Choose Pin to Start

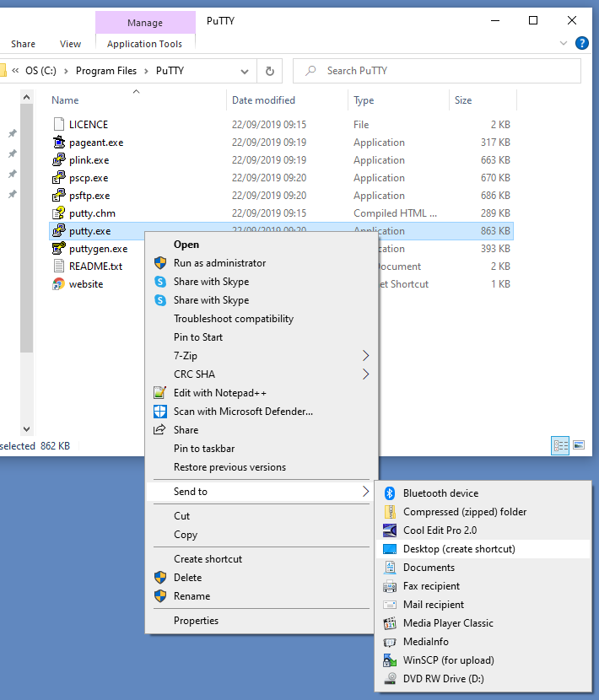click(262, 337)
